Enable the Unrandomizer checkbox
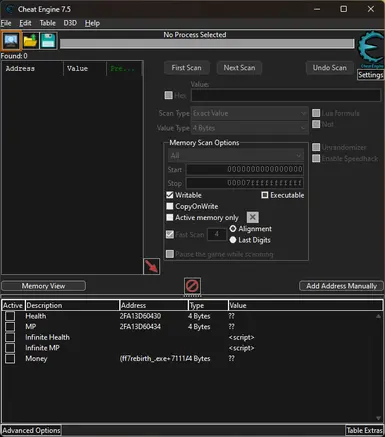Screen dimensions: 385x437 click(x=316, y=147)
